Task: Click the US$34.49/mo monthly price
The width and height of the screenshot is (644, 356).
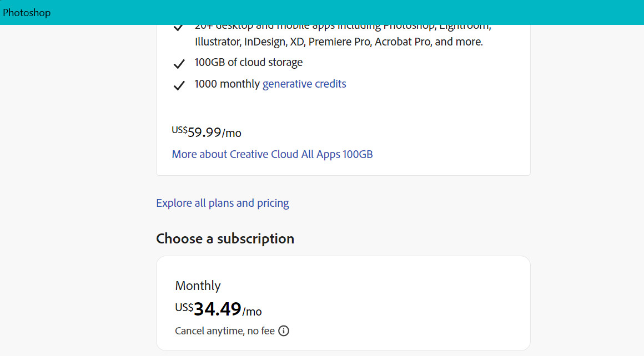Action: 219,309
